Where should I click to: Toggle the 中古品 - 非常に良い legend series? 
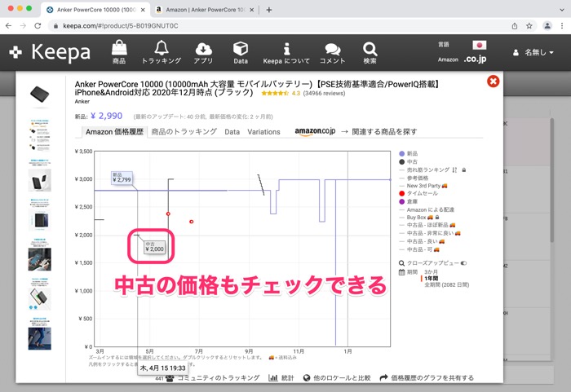click(430, 233)
